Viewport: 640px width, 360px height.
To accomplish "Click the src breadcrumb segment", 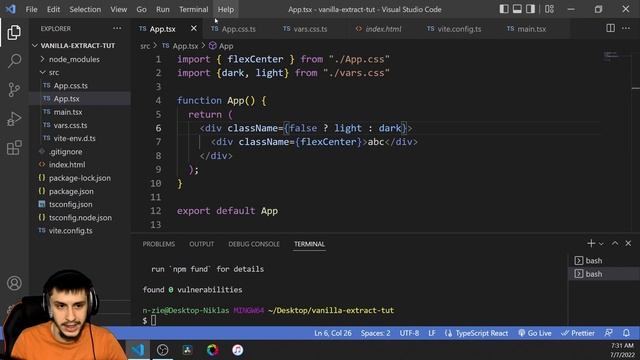I will coord(145,46).
